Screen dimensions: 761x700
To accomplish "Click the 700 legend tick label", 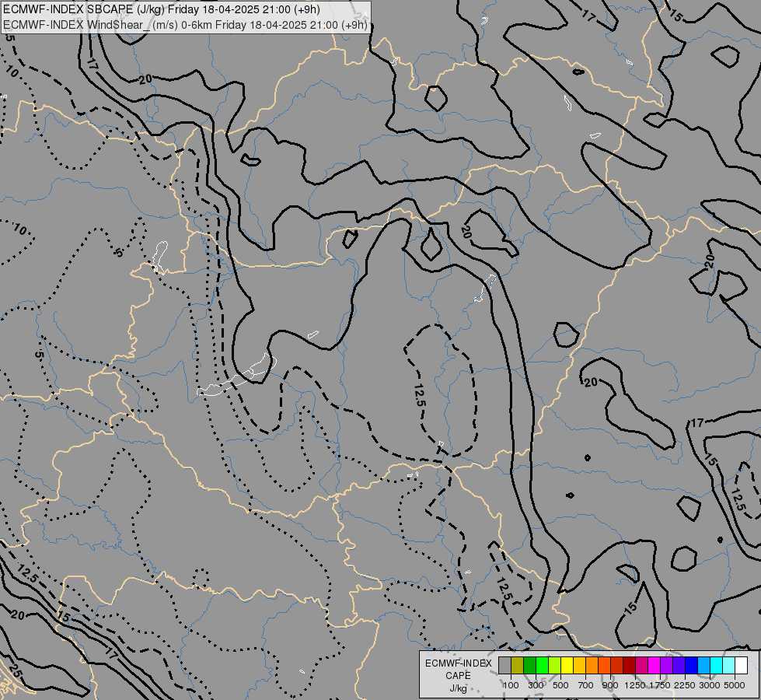I will coord(586,685).
